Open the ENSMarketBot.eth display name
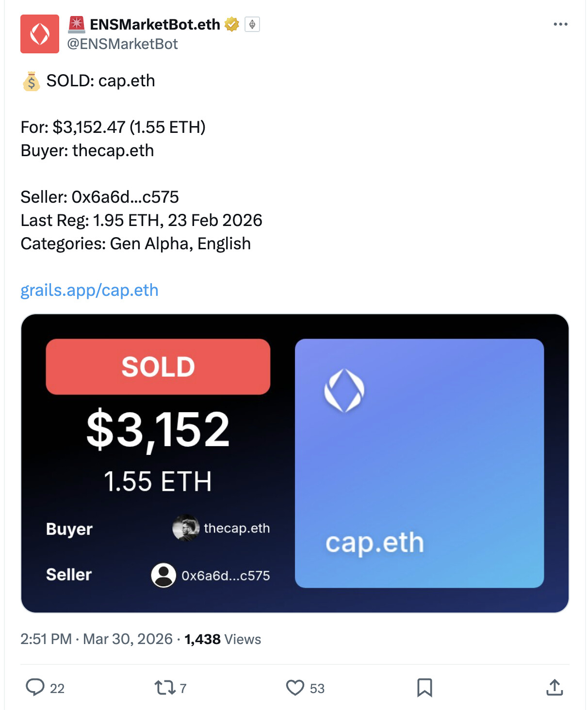Image resolution: width=588 pixels, height=710 pixels. 155,24
